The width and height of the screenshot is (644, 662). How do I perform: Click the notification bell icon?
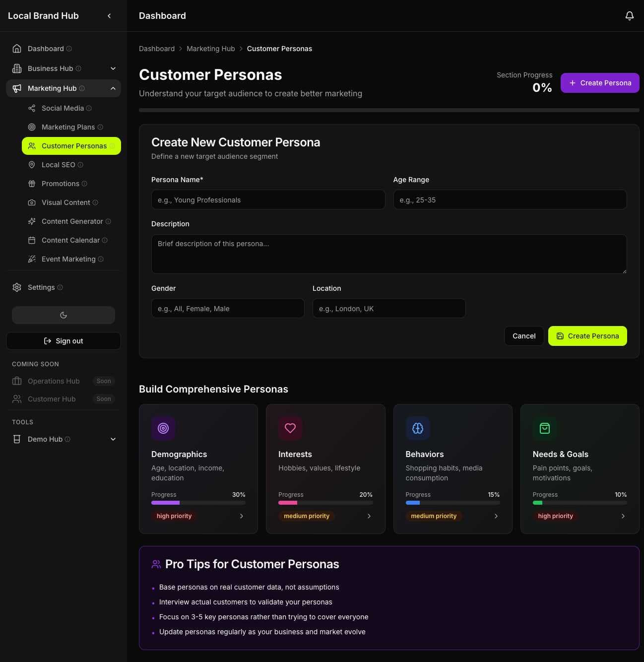coord(629,15)
